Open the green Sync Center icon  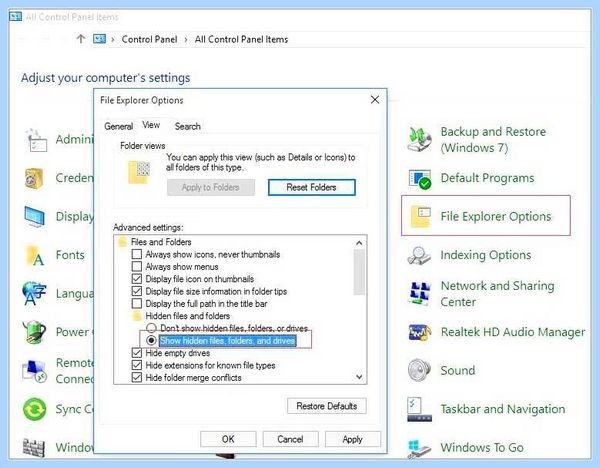[x=34, y=409]
